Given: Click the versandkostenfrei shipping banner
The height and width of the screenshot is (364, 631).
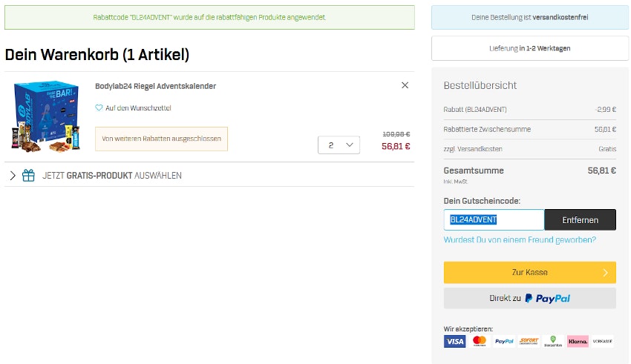Looking at the screenshot, I should [529, 17].
